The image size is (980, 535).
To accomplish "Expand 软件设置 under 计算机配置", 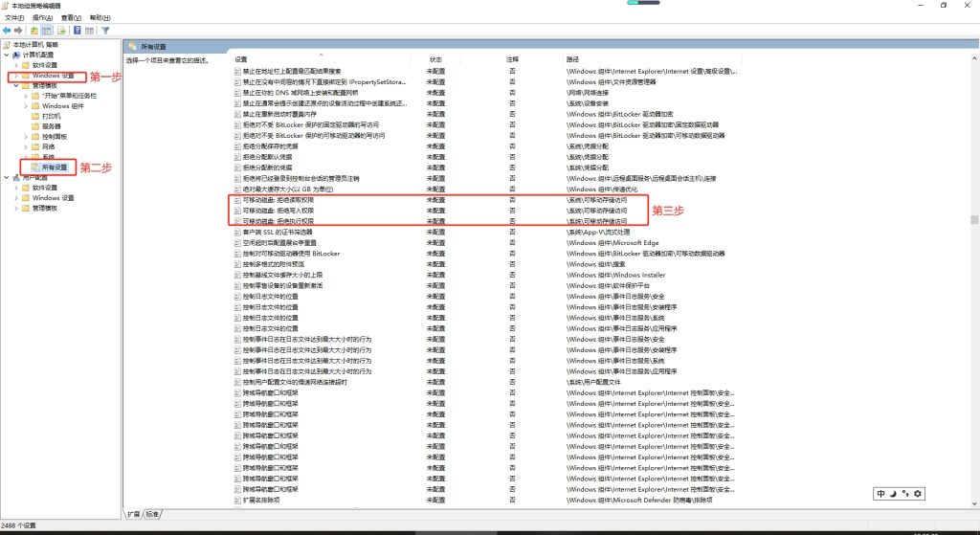I will point(16,65).
